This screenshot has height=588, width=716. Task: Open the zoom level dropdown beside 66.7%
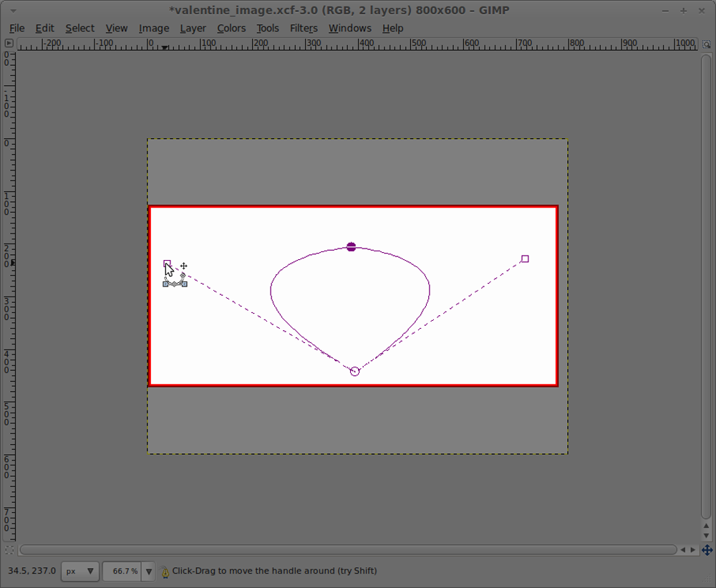pos(148,571)
